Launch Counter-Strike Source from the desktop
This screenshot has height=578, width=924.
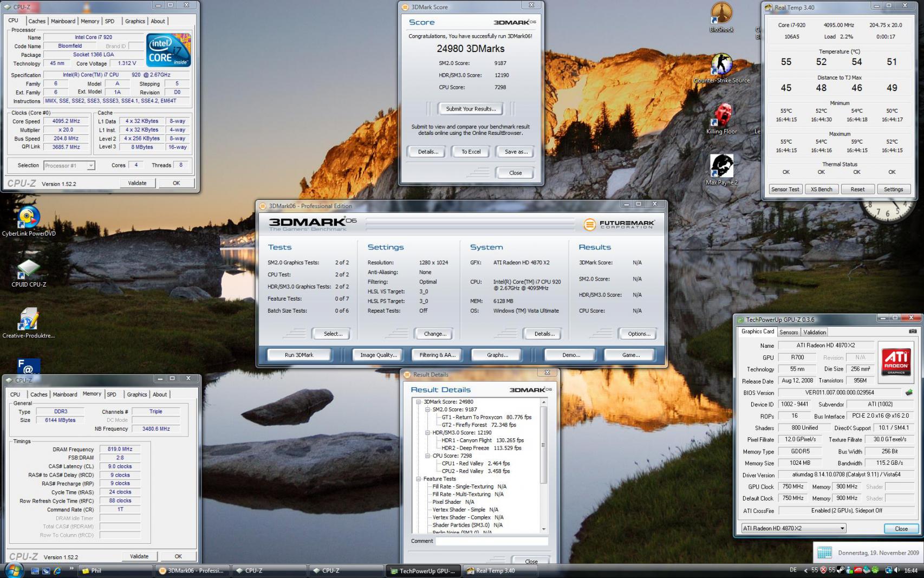click(721, 68)
